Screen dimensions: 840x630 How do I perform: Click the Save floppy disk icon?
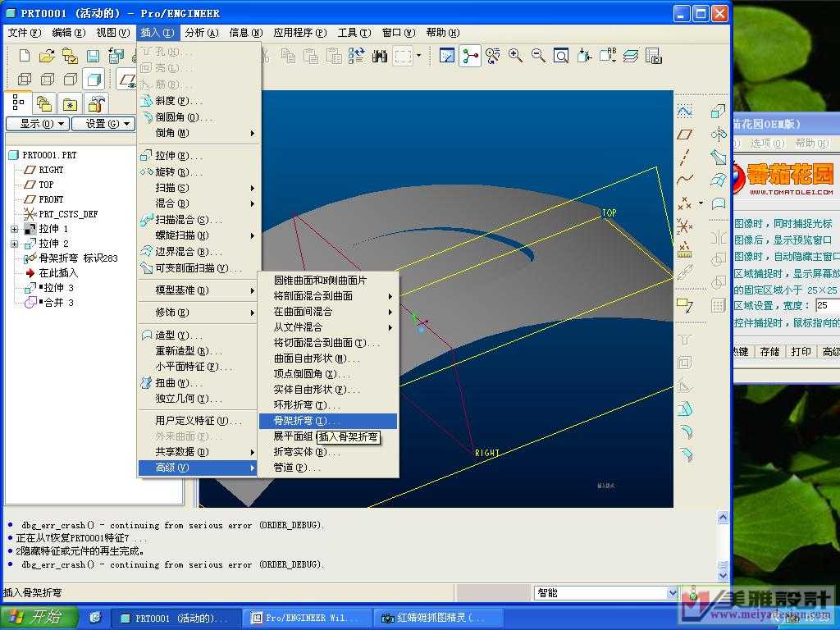[x=94, y=56]
